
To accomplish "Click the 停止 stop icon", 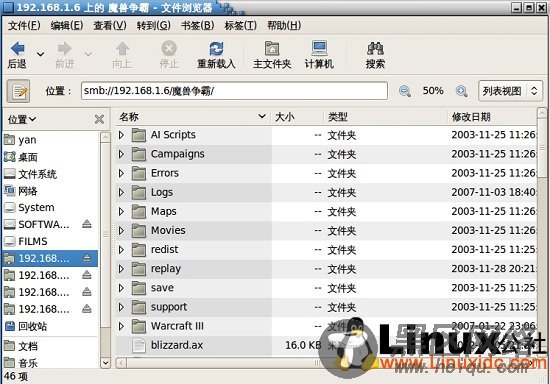I will [x=169, y=49].
